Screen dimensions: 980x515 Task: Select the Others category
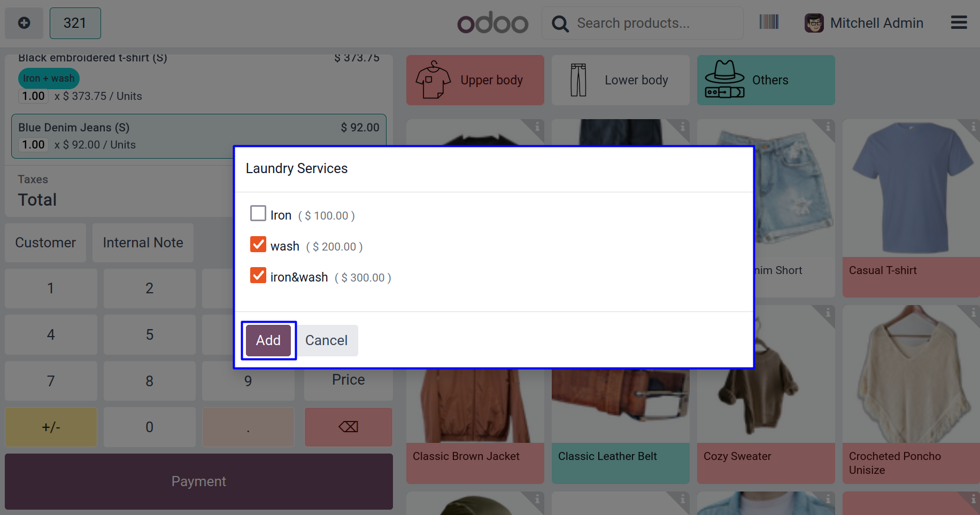point(766,80)
